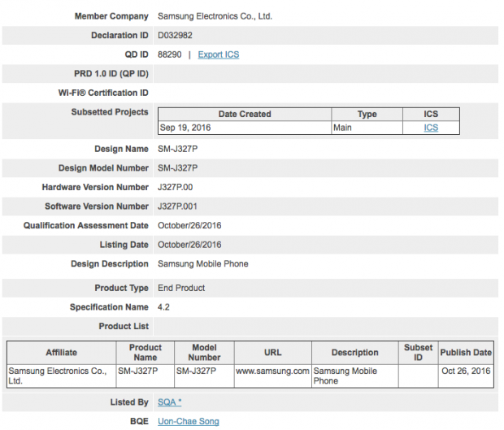Image resolution: width=504 pixels, height=430 pixels.
Task: Click the QD ID number 88290
Action: 169,54
